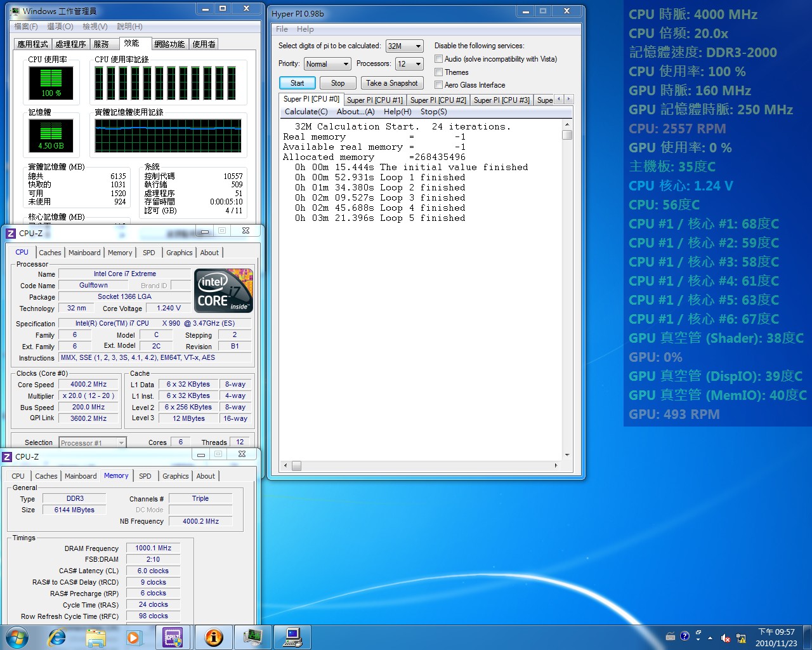Open Task Manager 選項(O) menu
This screenshot has width=812, height=650.
pos(60,27)
